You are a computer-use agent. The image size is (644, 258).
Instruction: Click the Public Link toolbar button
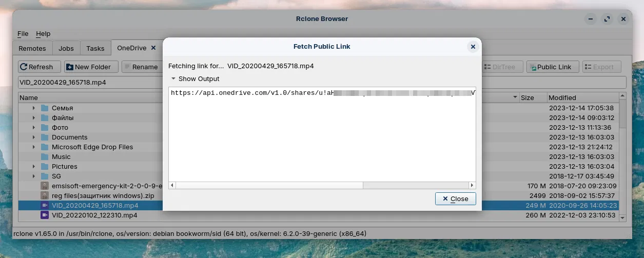coord(553,67)
